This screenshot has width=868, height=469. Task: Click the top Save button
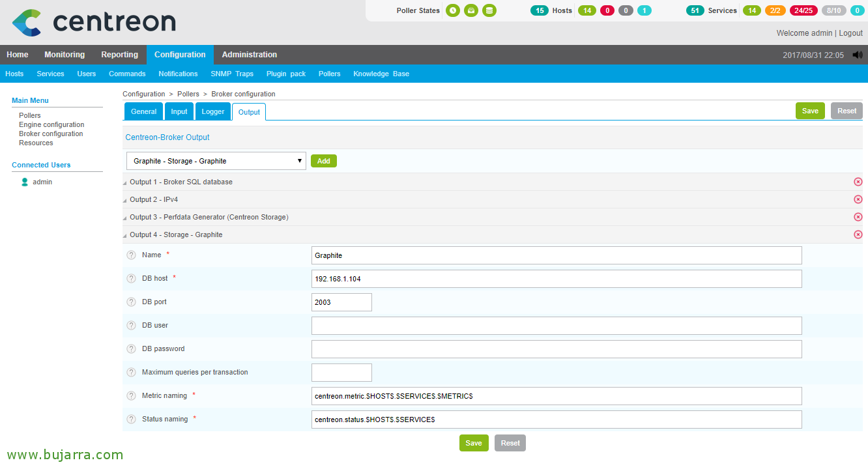point(810,111)
